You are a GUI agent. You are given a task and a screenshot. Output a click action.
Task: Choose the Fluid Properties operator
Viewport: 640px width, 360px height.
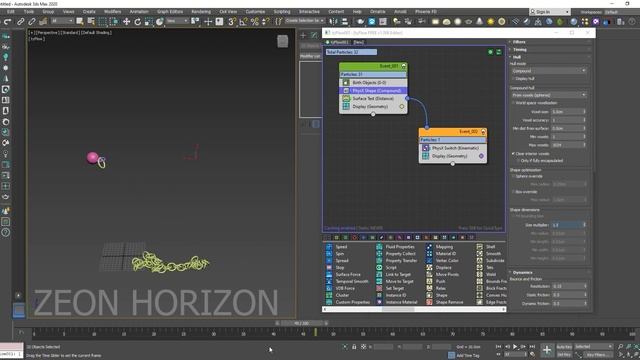[396, 247]
